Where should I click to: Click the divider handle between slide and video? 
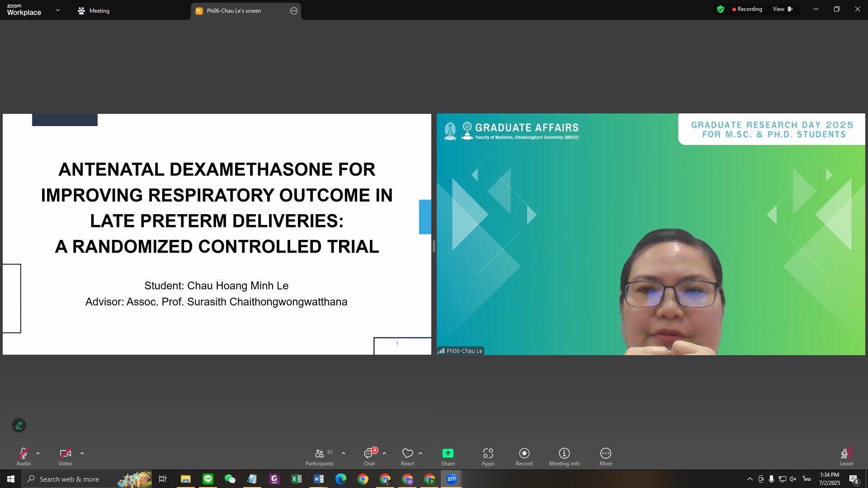pos(434,246)
